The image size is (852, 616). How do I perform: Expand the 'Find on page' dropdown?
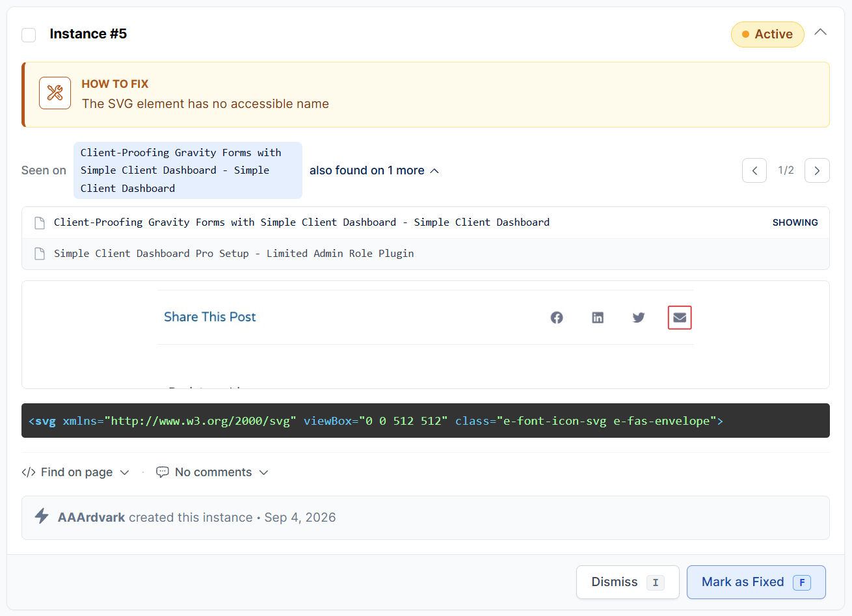pos(85,472)
